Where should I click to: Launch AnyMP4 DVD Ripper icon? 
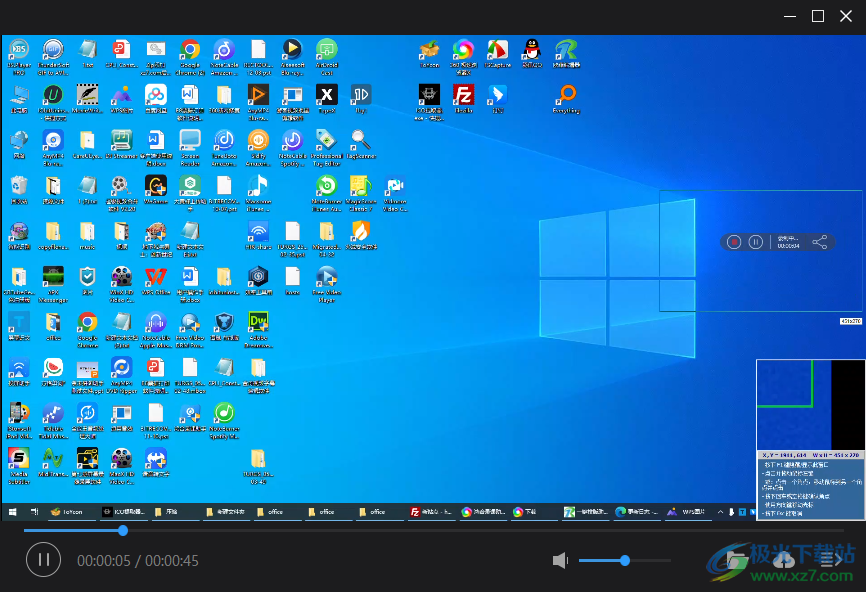click(x=122, y=376)
